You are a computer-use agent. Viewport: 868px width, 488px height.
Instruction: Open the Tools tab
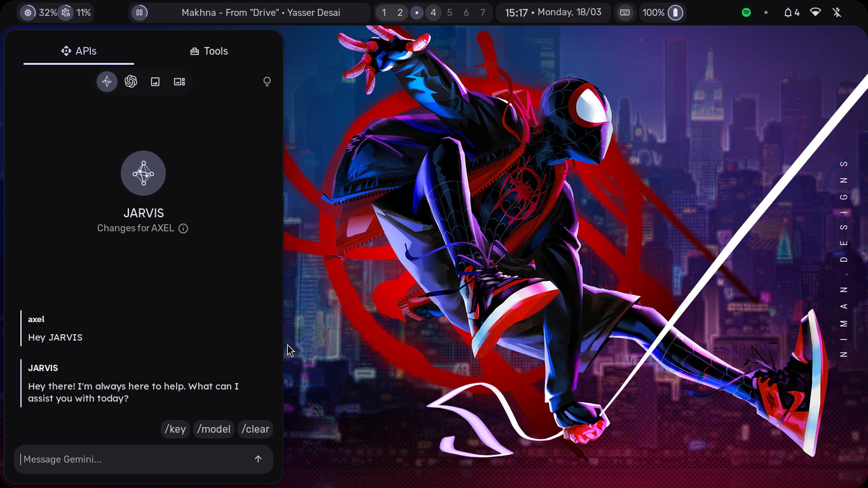[x=209, y=51]
